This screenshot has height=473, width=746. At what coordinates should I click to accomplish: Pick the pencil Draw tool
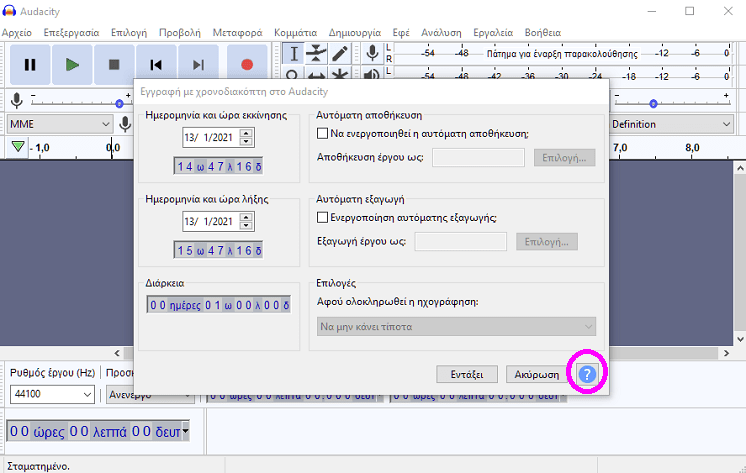[340, 53]
